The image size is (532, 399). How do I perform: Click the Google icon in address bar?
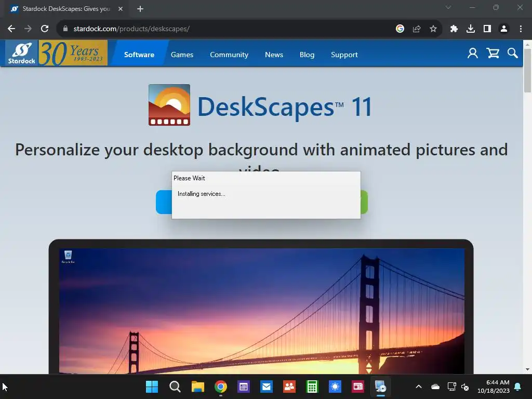(400, 29)
